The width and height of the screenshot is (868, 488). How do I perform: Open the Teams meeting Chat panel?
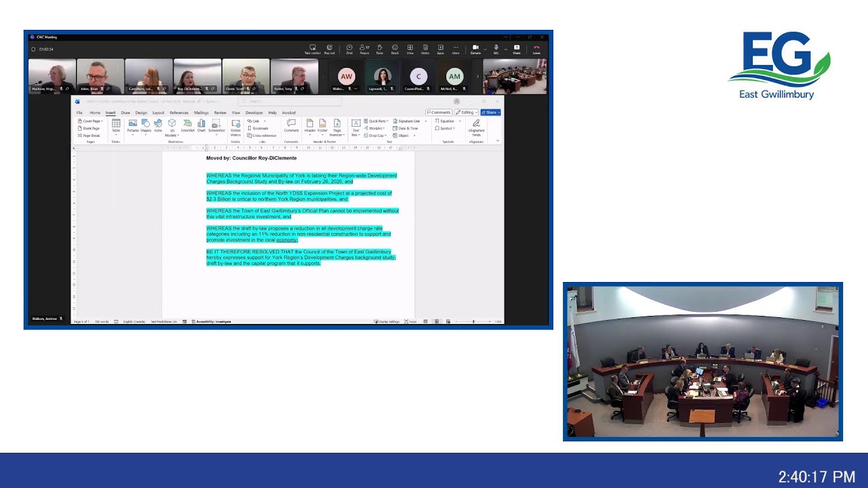349,49
